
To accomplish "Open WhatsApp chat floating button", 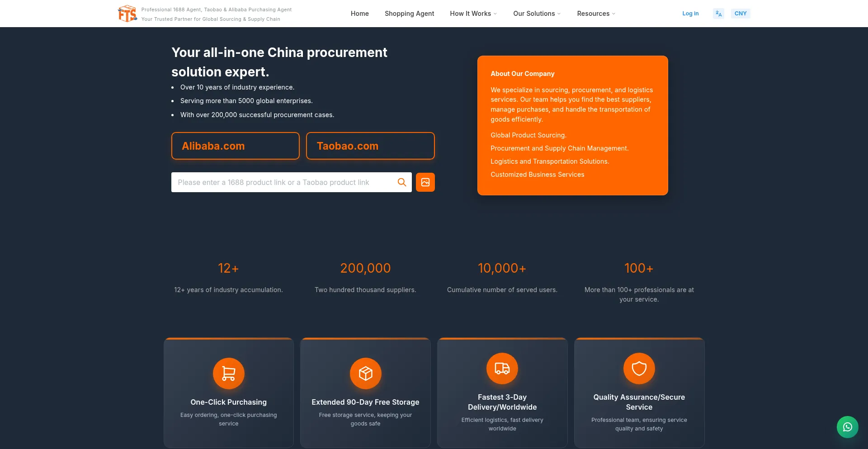I will tap(848, 427).
